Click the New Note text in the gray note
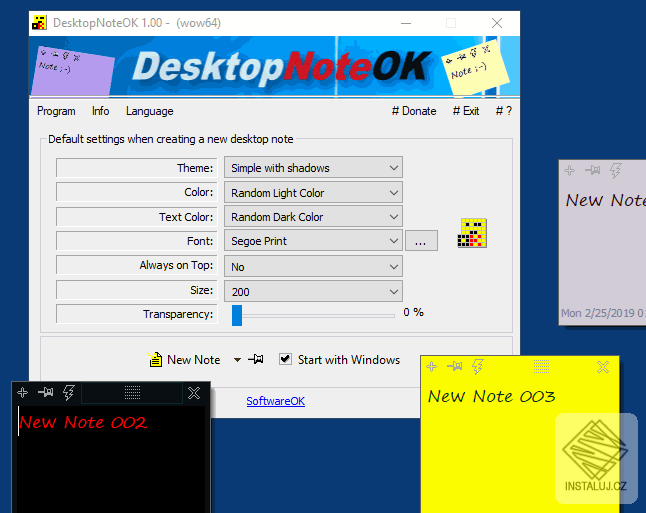646x513 pixels. (606, 200)
